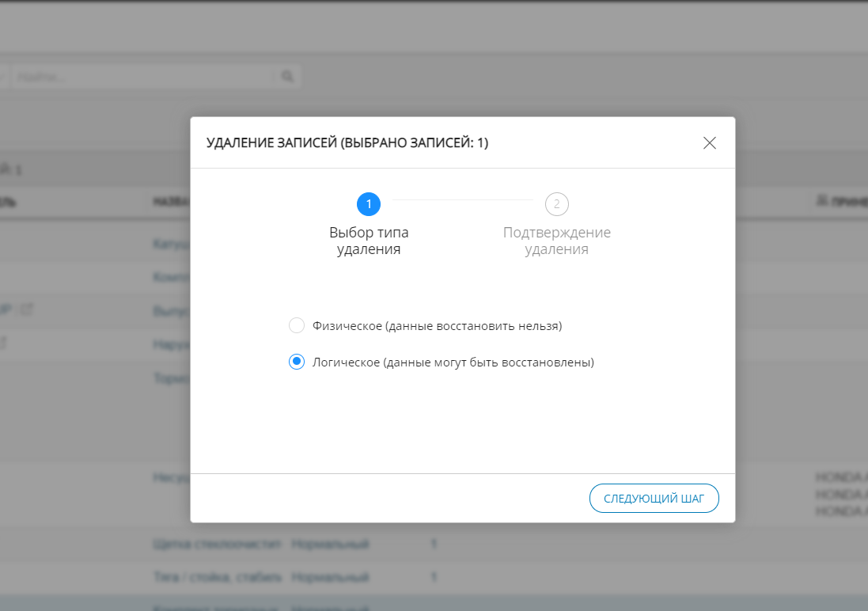Click the Назва column header
This screenshot has width=868, height=611.
click(170, 202)
